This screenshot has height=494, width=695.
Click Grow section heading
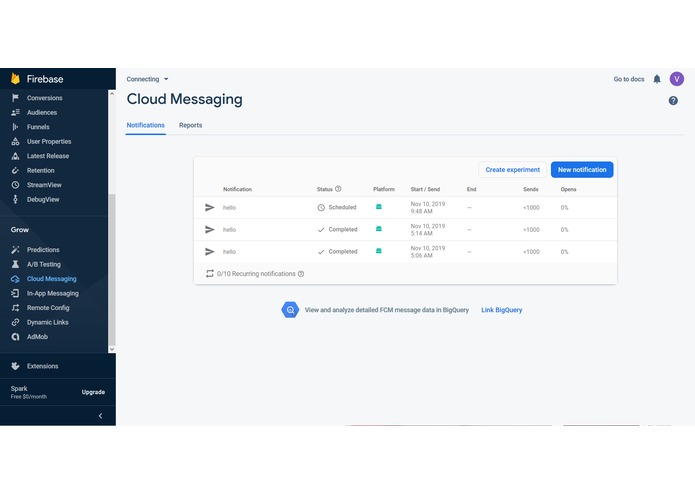(20, 229)
